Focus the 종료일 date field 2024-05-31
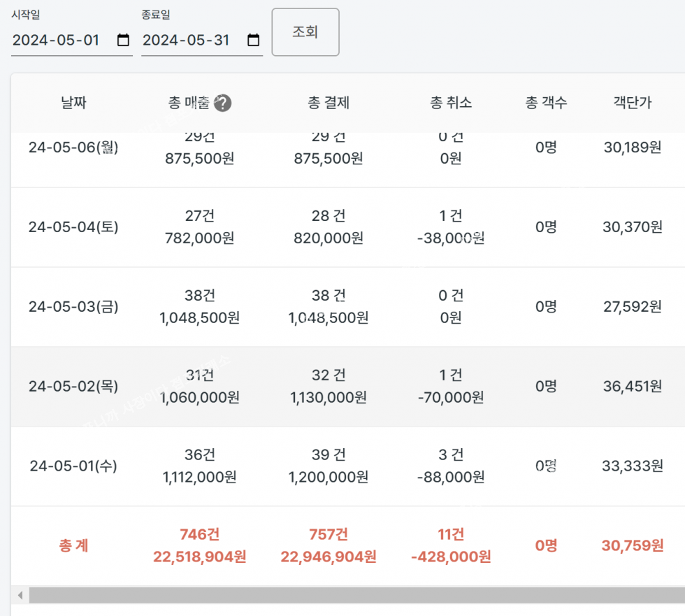 tap(190, 40)
